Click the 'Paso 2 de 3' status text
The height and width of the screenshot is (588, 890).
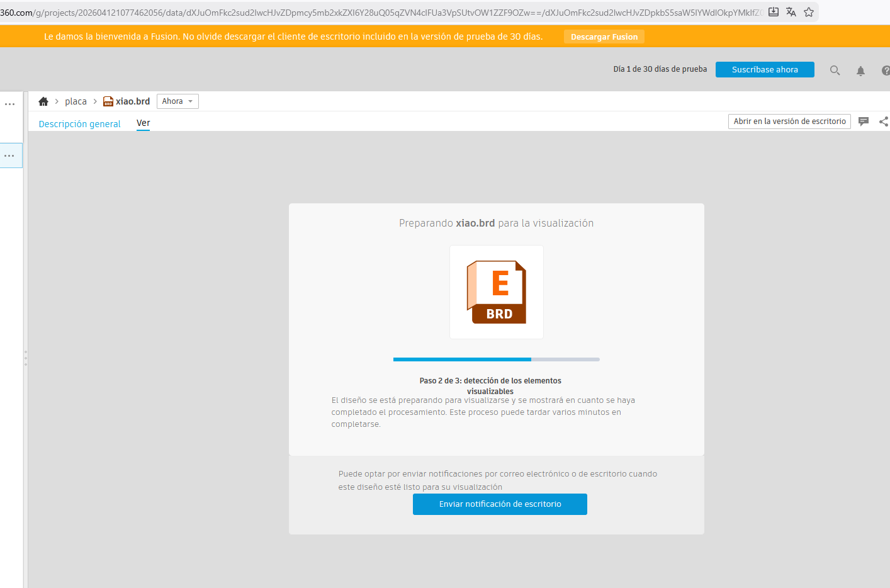[x=490, y=386]
